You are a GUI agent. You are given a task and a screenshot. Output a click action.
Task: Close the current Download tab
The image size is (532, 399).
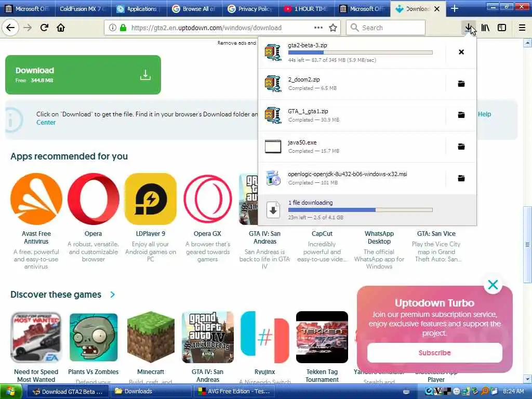point(437,9)
